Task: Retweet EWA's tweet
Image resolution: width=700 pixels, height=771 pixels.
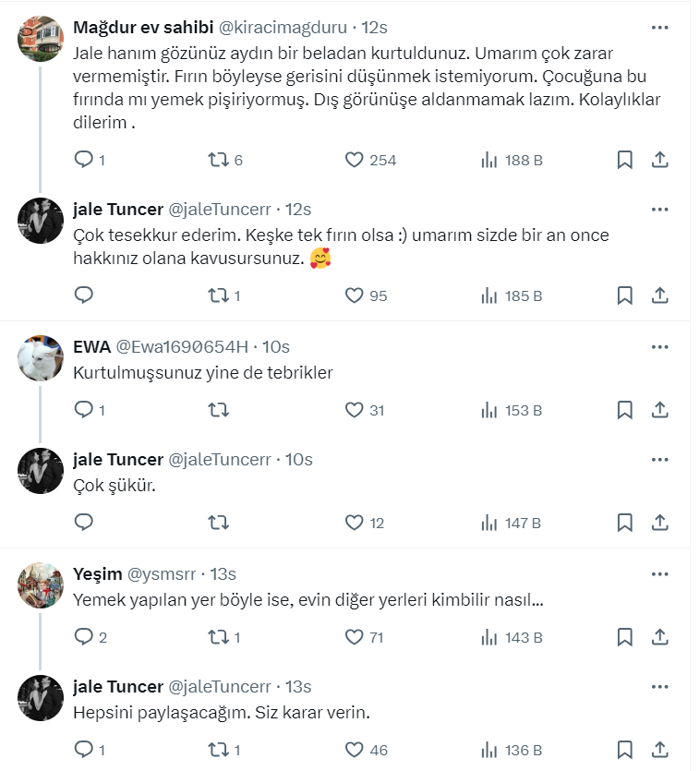Action: pyautogui.click(x=219, y=410)
